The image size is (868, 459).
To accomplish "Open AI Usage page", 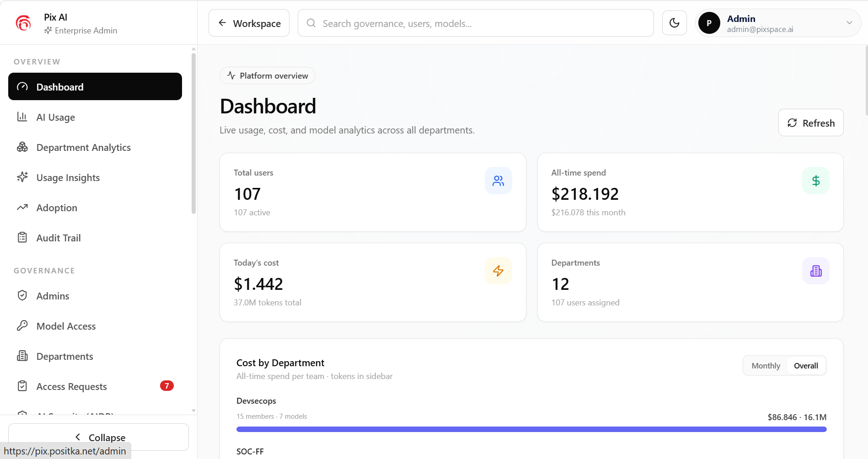I will (x=95, y=117).
